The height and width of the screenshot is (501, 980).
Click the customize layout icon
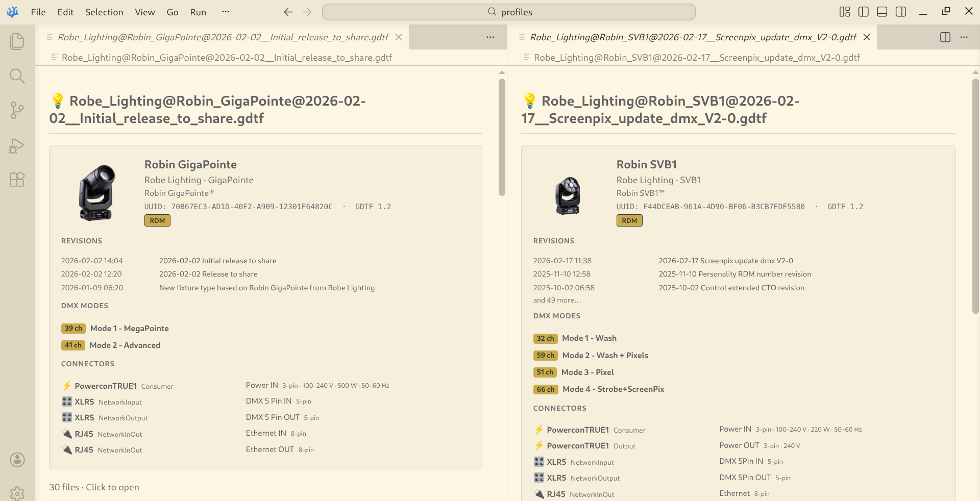(844, 12)
